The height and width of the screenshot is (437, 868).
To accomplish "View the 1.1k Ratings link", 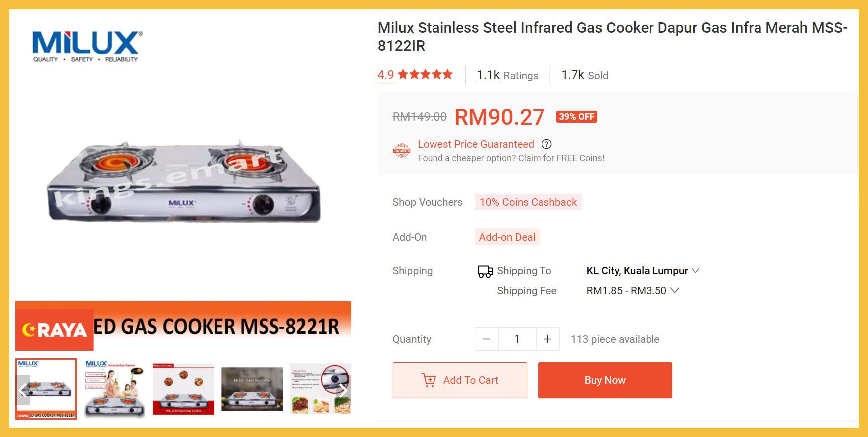I will [507, 75].
